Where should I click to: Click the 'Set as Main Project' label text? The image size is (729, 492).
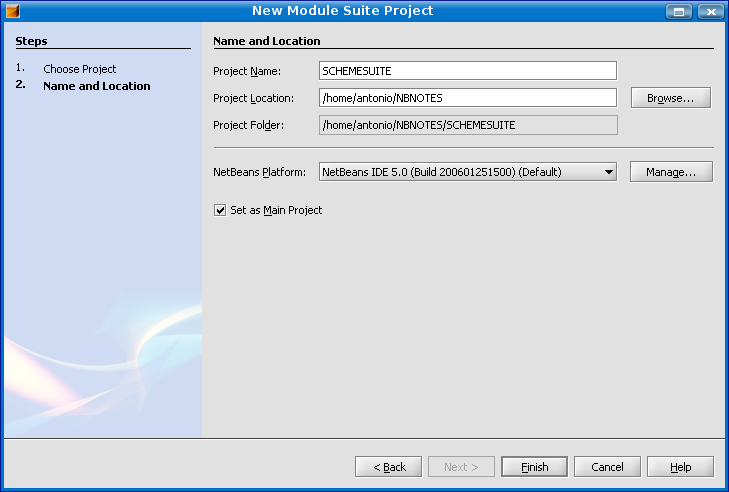[276, 210]
